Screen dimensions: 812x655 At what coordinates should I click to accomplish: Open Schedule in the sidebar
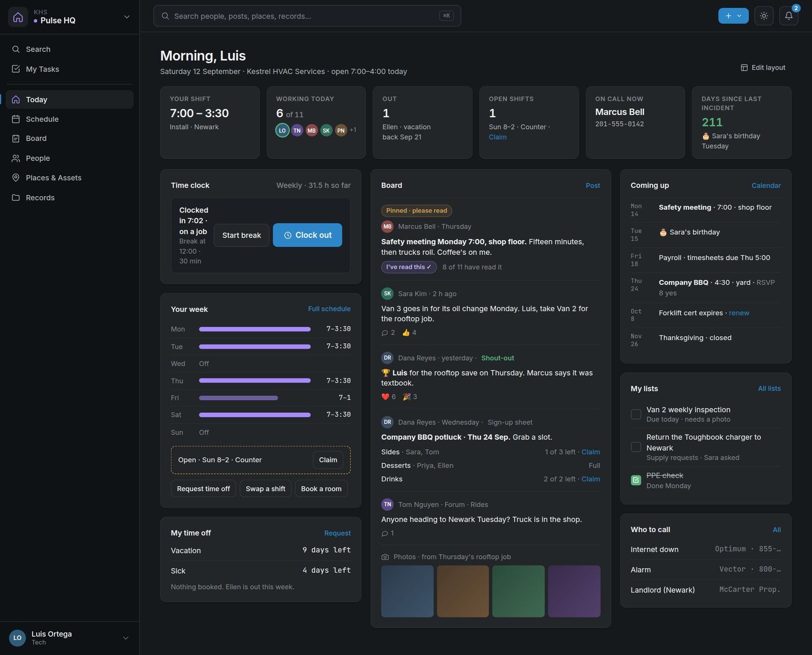[70, 119]
